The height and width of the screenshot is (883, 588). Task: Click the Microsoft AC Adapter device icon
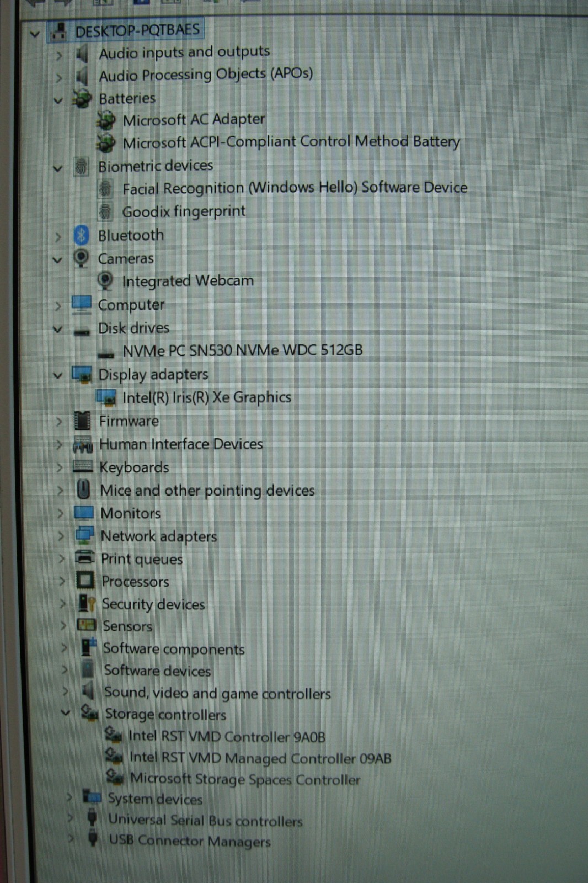(x=105, y=120)
